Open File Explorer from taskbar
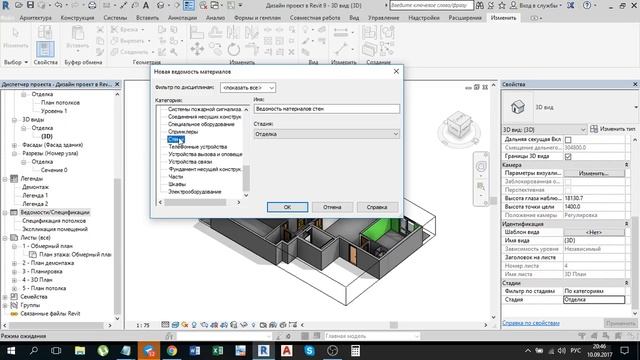Viewport: 640px width, 360px height. [x=80, y=351]
